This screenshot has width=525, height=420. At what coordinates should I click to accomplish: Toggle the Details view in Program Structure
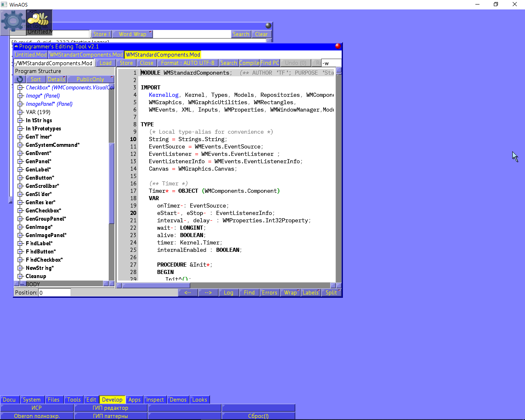pyautogui.click(x=57, y=79)
